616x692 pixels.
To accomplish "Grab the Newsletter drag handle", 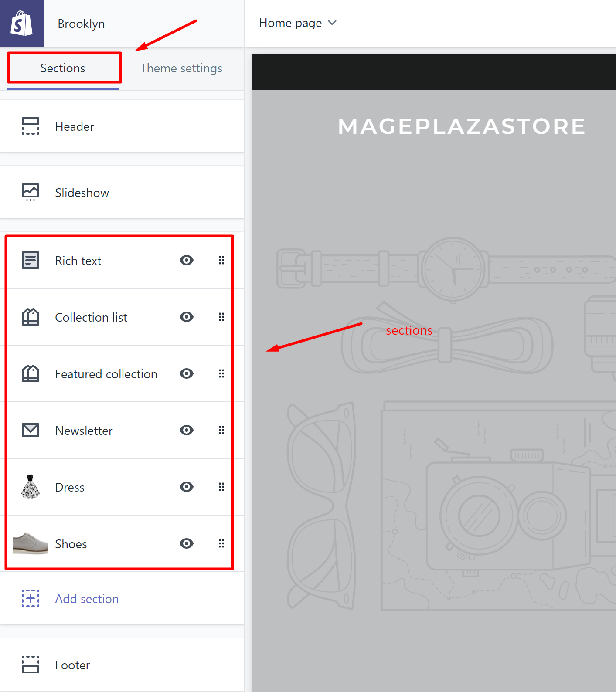I will click(221, 430).
